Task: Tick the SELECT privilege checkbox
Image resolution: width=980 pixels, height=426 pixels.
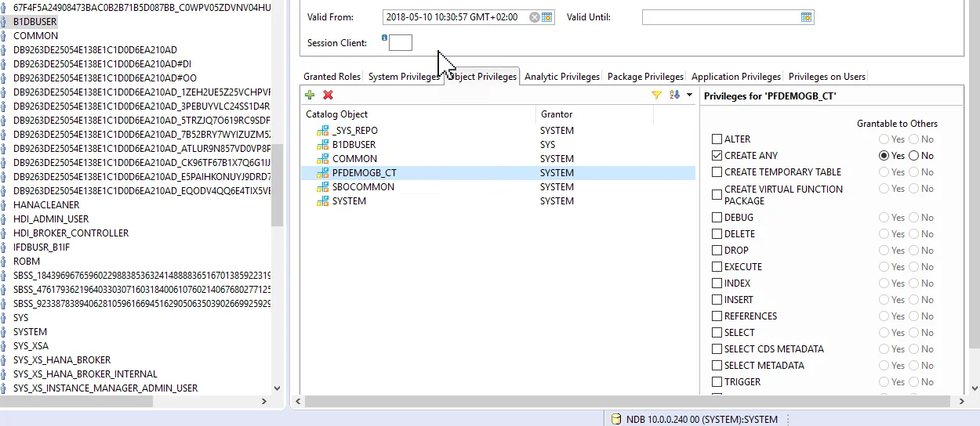Action: [717, 333]
